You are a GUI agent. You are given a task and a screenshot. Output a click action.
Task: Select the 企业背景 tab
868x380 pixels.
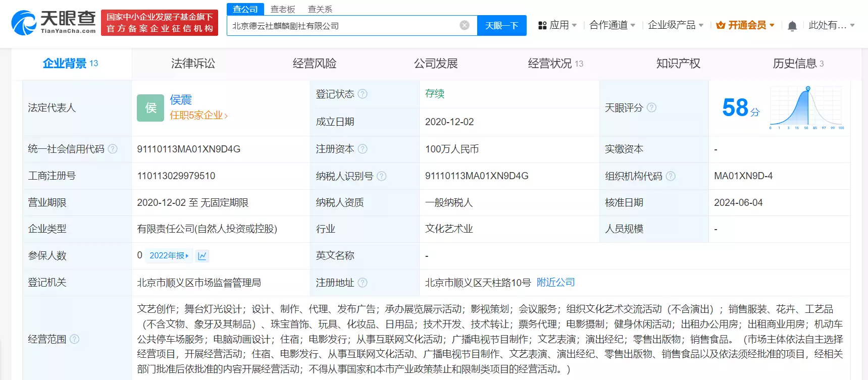71,64
